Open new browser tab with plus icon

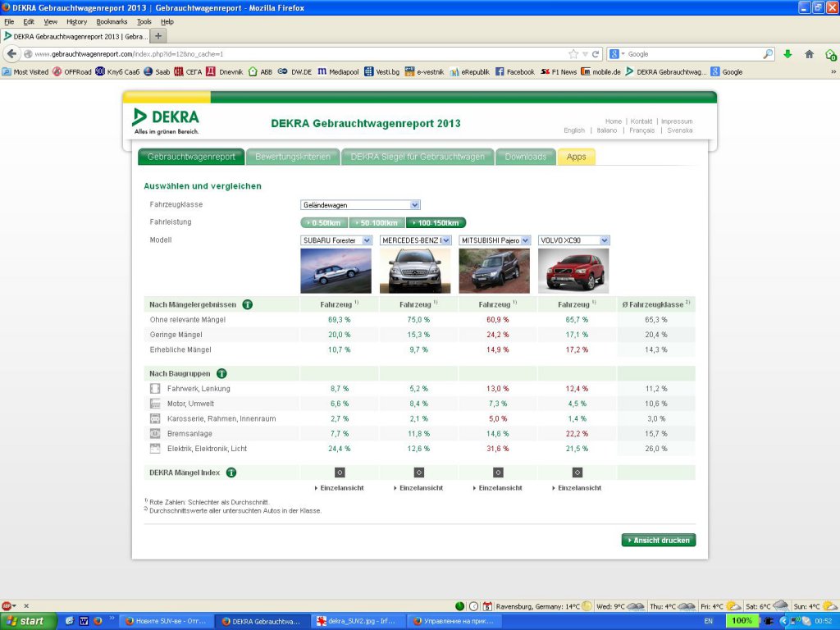pyautogui.click(x=158, y=36)
